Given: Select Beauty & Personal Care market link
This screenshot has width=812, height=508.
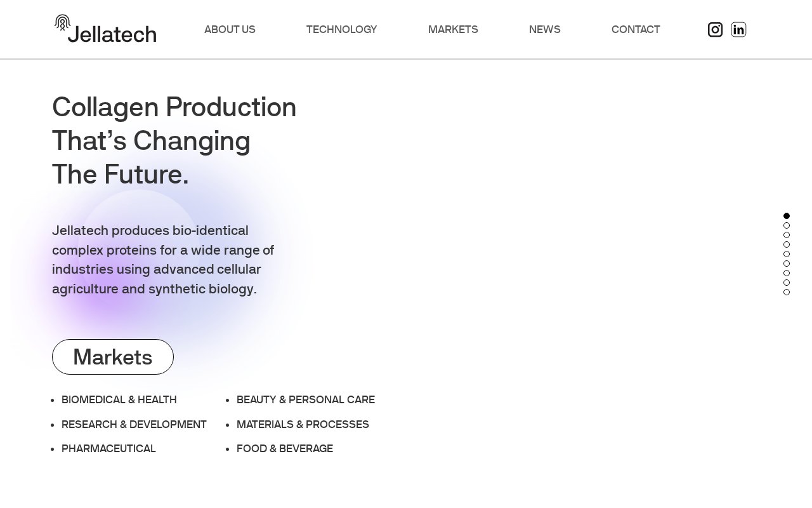Looking at the screenshot, I should tap(306, 399).
